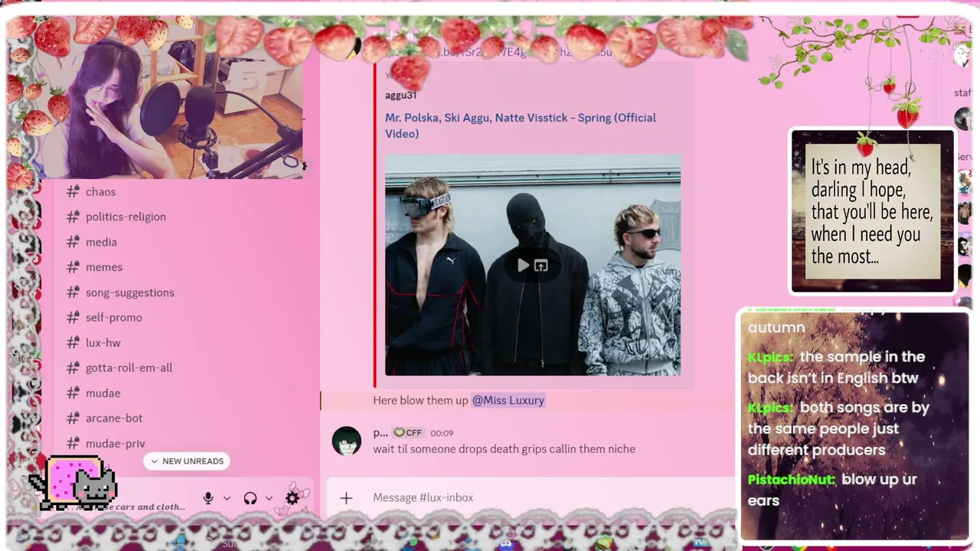The height and width of the screenshot is (551, 980).
Task: Jump to new unreads in channel list
Action: click(x=187, y=461)
